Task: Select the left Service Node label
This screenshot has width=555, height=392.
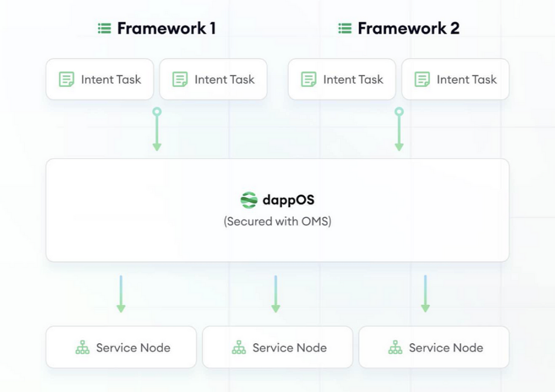Action: [x=134, y=348]
